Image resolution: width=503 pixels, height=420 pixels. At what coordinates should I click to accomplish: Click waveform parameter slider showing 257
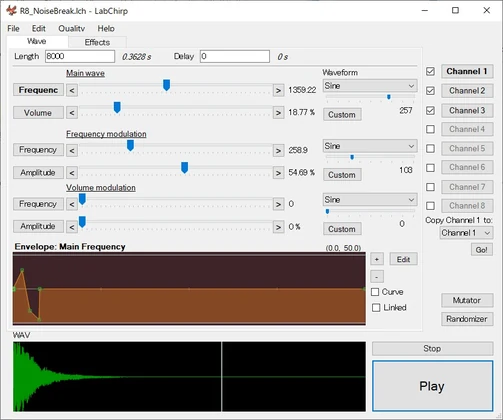click(x=389, y=97)
